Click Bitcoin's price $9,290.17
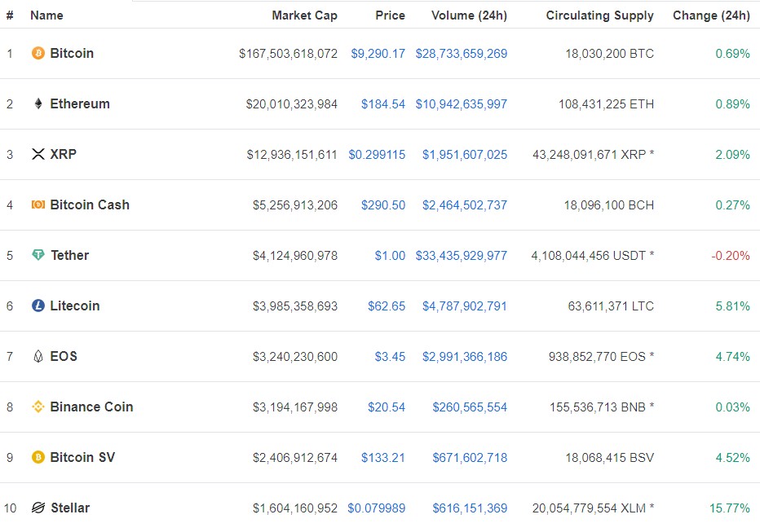 point(378,54)
